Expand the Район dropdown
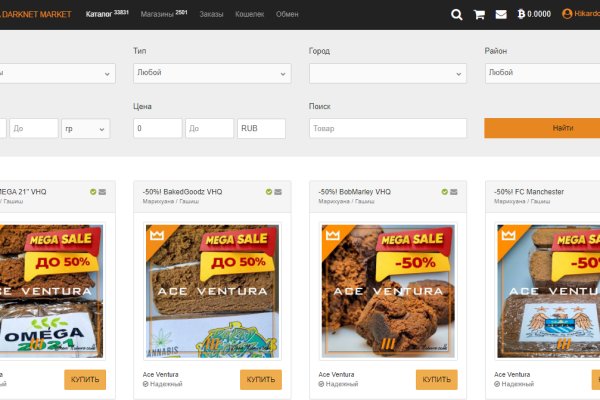This screenshot has width=600, height=400. click(542, 73)
